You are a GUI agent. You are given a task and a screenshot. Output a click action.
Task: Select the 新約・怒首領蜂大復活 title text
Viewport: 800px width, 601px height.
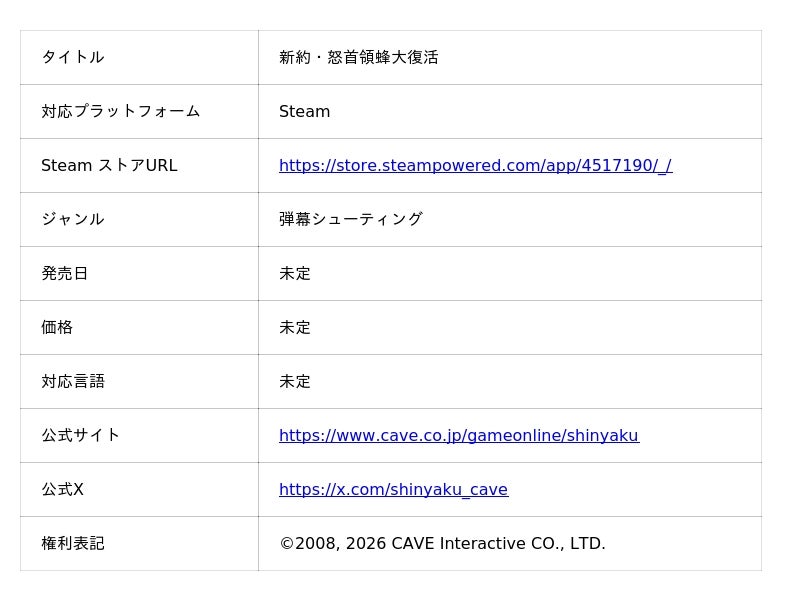point(358,58)
